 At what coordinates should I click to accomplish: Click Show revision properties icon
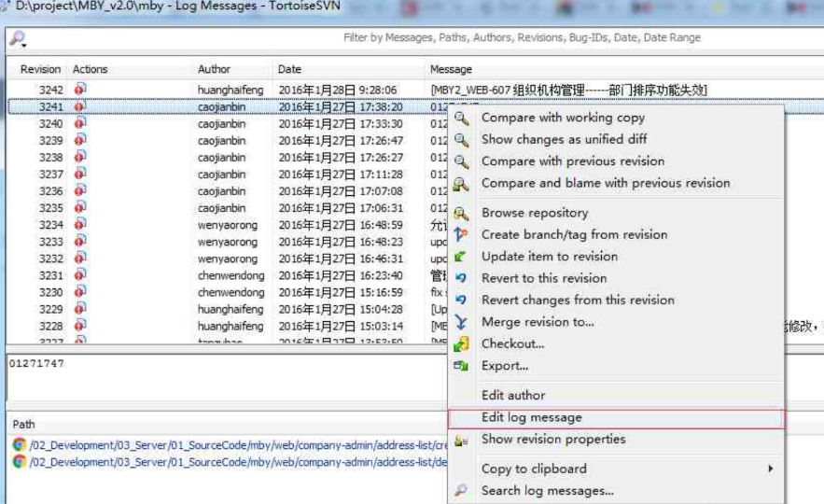pos(461,441)
